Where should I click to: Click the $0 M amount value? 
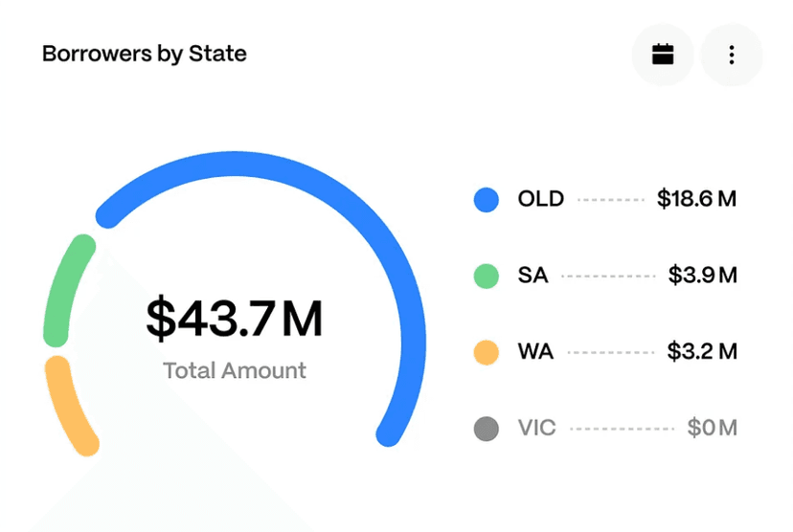click(712, 428)
